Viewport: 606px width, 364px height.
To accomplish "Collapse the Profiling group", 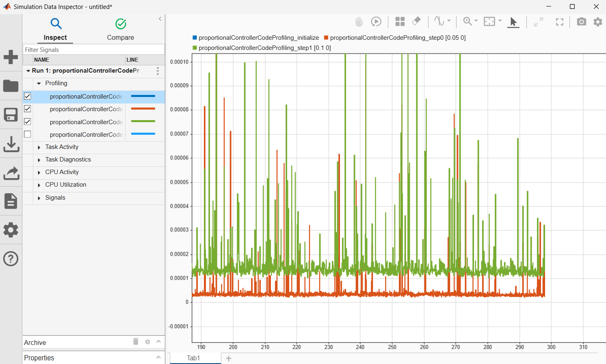I will tap(39, 83).
